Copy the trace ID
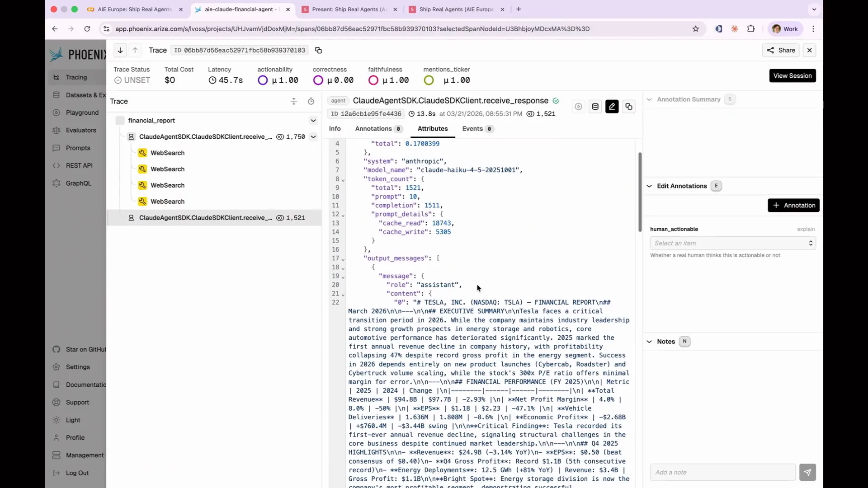 tap(318, 50)
